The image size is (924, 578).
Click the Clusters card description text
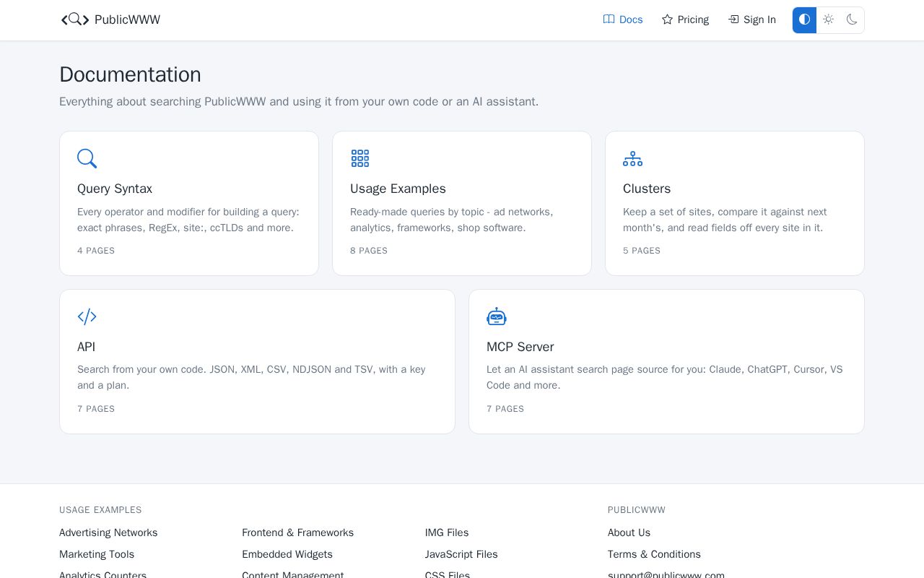(x=725, y=220)
